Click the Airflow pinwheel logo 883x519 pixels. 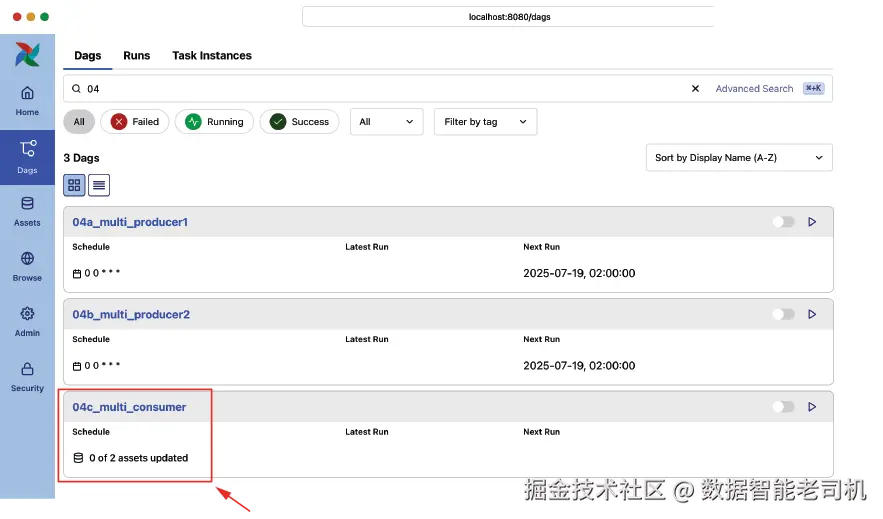click(x=27, y=55)
